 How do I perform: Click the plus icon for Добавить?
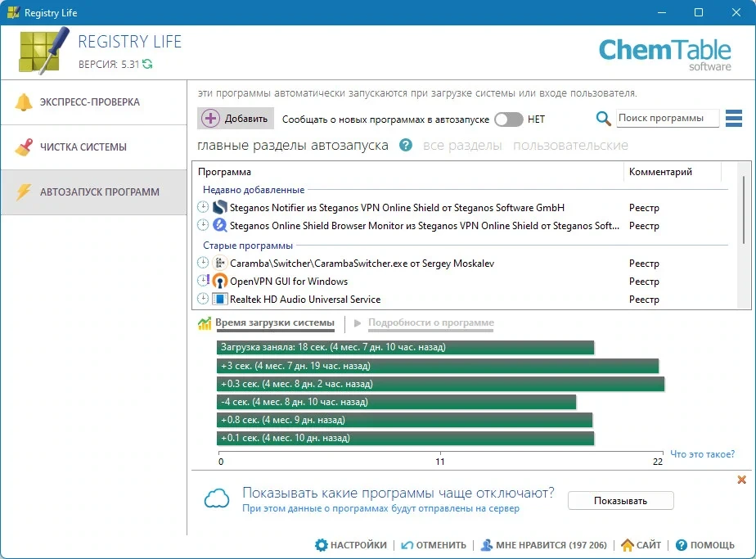tap(211, 119)
